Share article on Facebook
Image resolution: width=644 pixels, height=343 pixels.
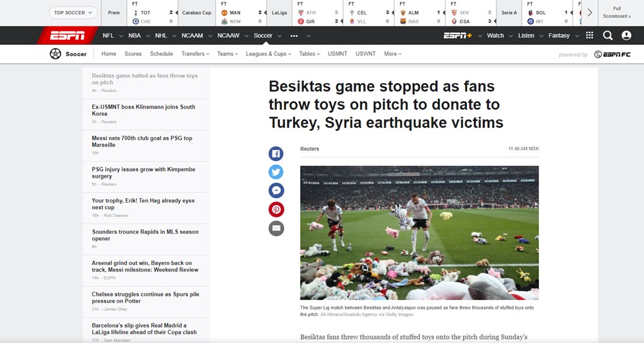click(276, 154)
